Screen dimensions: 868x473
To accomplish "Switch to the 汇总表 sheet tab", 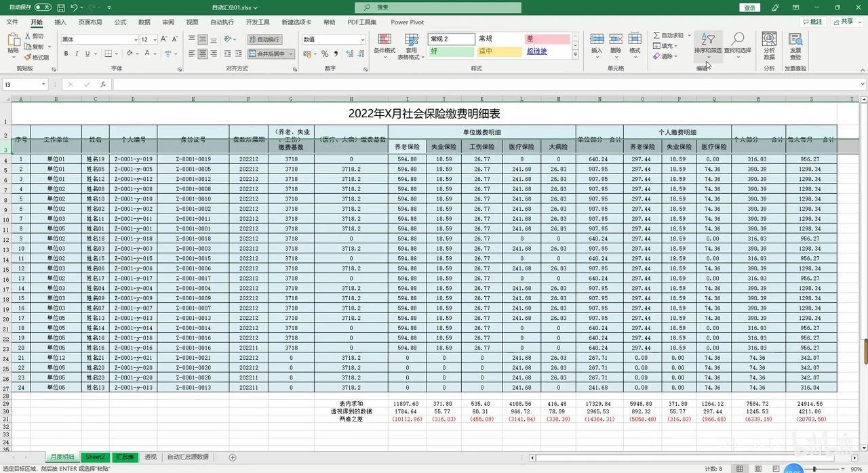I will (x=124, y=457).
